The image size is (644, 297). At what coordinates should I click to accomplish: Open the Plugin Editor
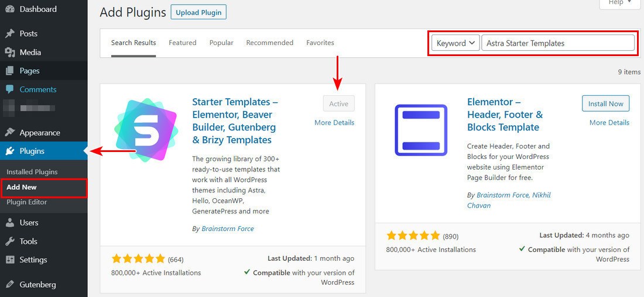[x=27, y=202]
